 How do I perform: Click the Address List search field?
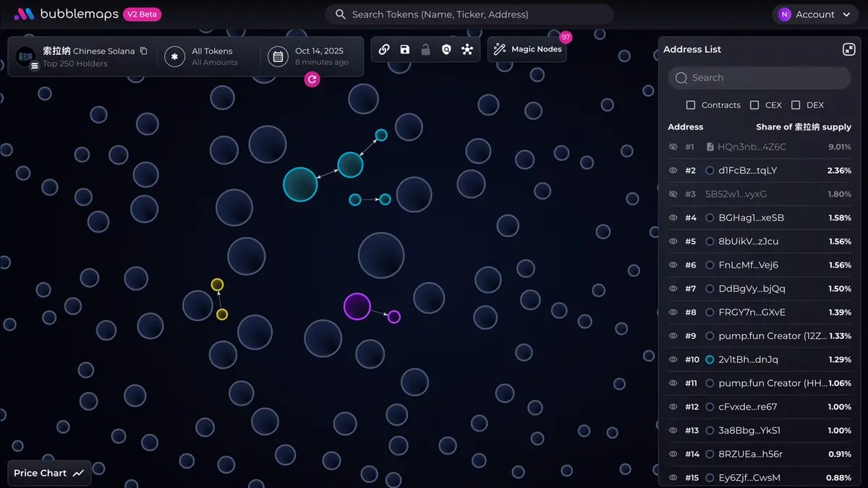coord(759,77)
